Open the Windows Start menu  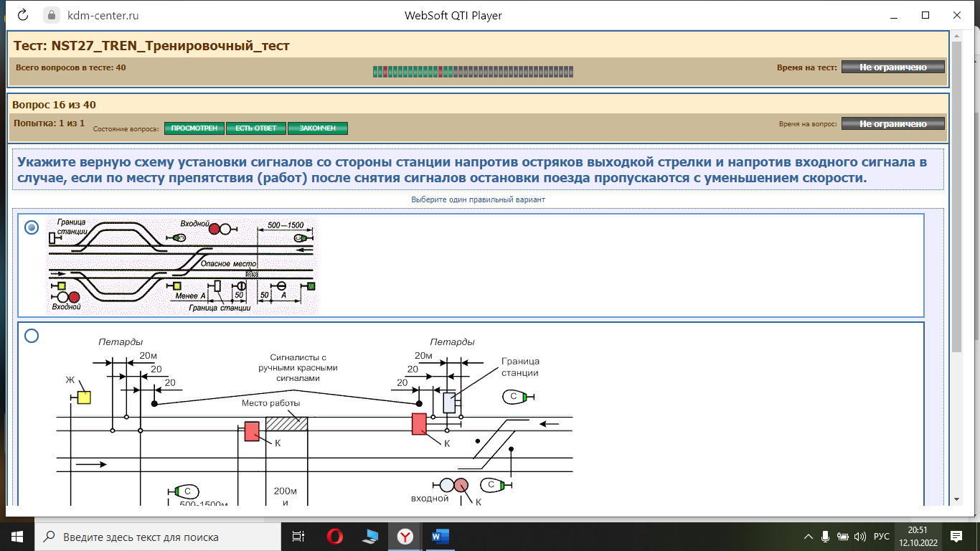click(17, 536)
